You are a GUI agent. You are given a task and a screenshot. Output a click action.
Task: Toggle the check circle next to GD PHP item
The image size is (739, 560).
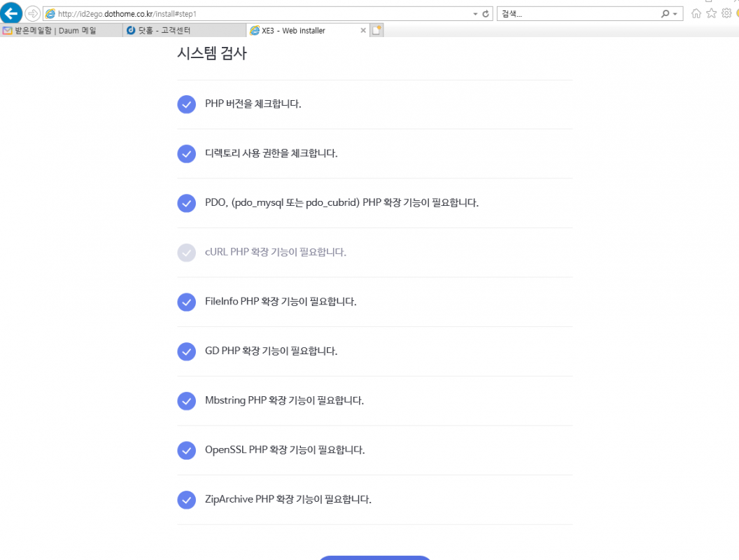(186, 351)
